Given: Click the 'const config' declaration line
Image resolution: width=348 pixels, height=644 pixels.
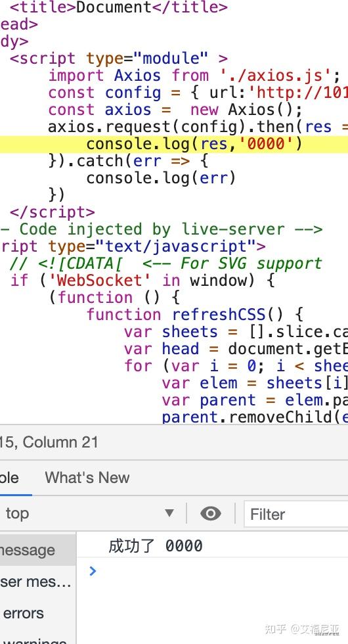Looking at the screenshot, I should click(x=198, y=93).
